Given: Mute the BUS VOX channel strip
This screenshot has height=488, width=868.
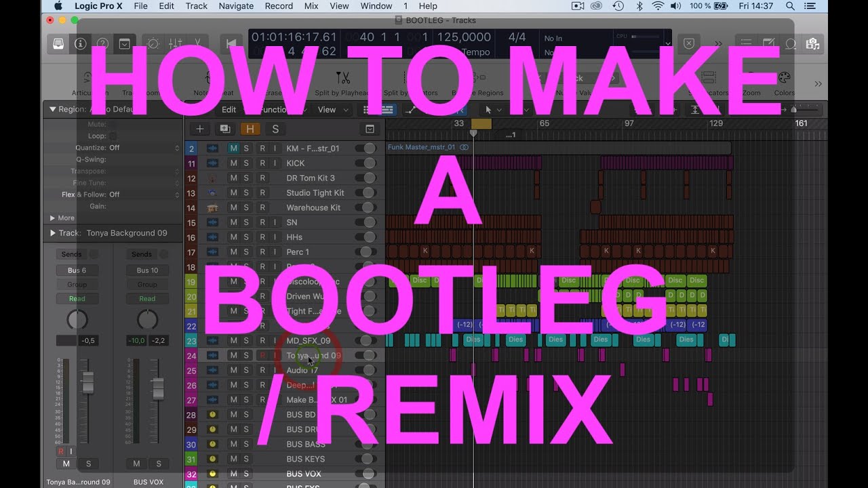Looking at the screenshot, I should (136, 464).
